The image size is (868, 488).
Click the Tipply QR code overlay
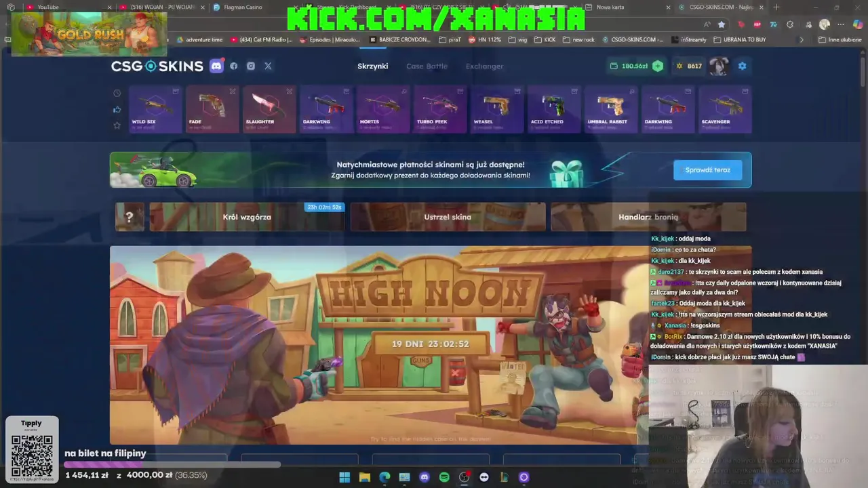pos(32,449)
